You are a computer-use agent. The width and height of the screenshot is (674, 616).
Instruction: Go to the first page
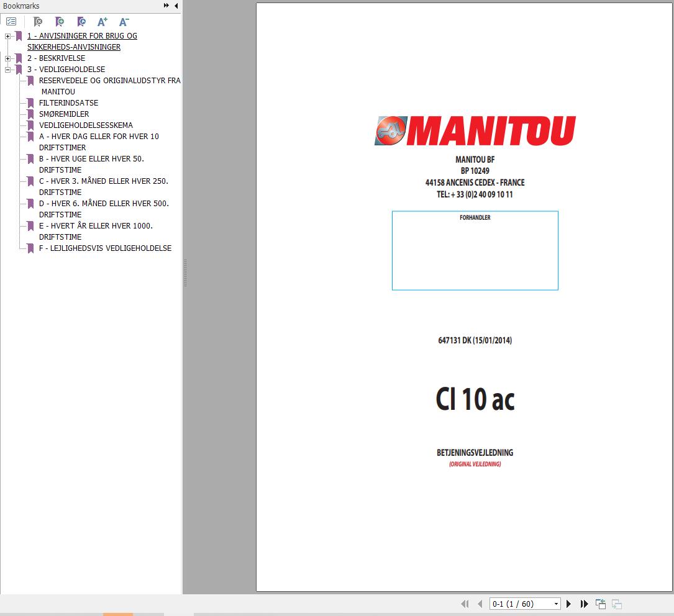465,604
